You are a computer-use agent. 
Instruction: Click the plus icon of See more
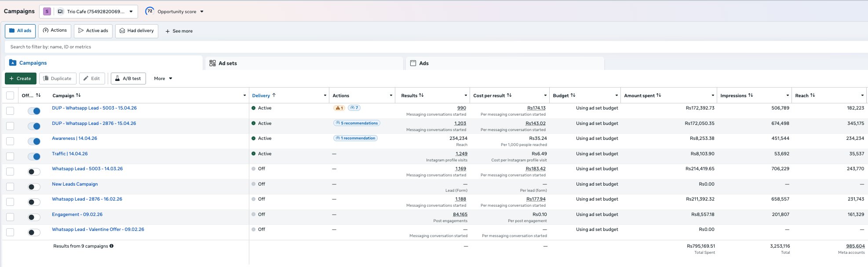(x=168, y=31)
